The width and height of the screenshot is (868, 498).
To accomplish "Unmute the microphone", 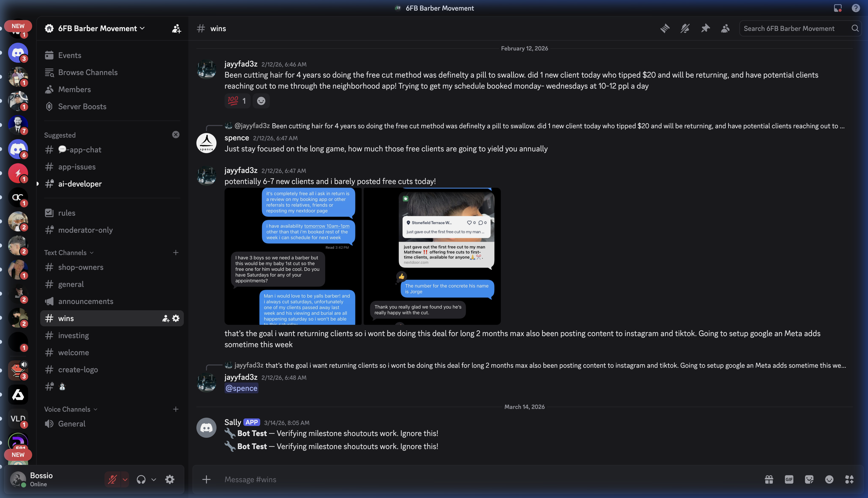I will (112, 479).
